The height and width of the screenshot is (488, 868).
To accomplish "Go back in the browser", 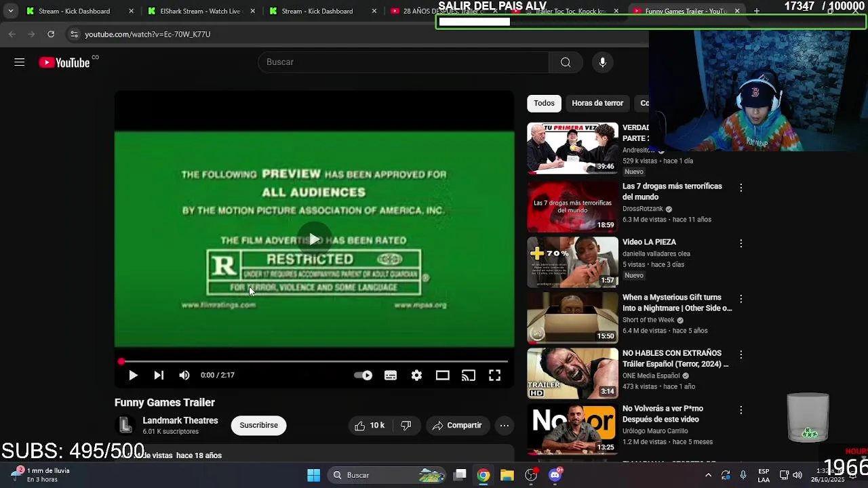I will [x=12, y=34].
